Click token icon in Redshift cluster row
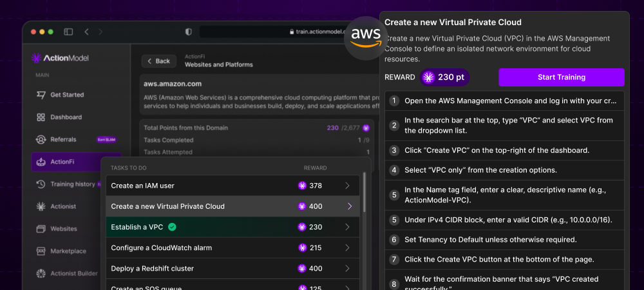Image resolution: width=644 pixels, height=290 pixels. tap(302, 268)
